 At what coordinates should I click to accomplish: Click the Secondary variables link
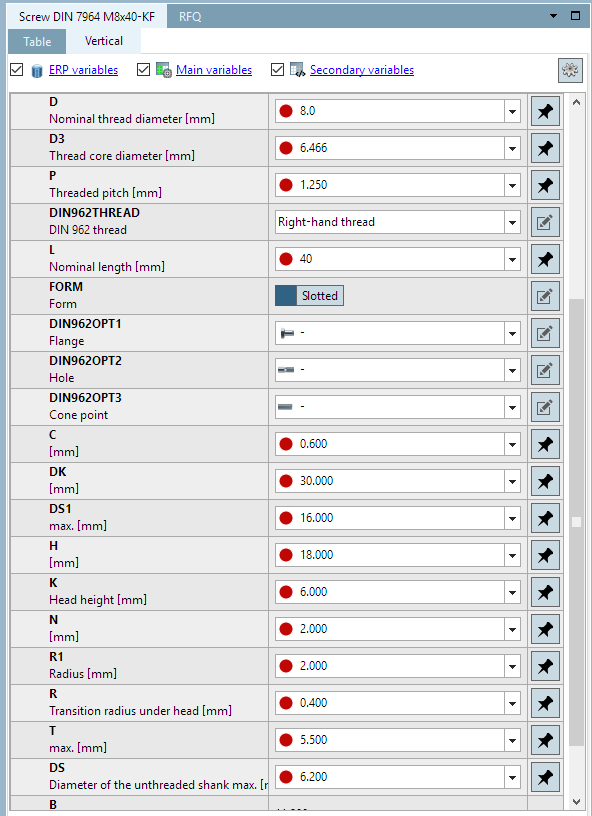[x=362, y=70]
